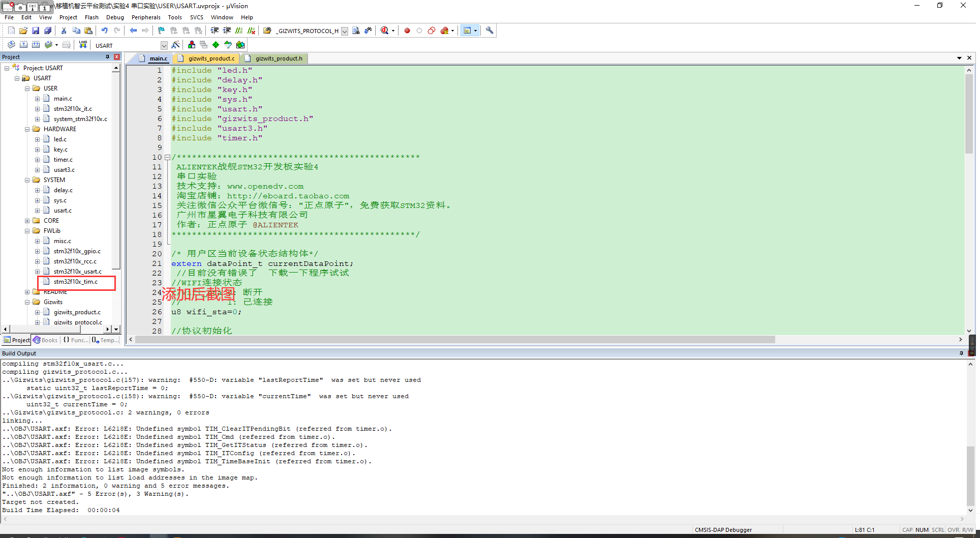Viewport: 980px width, 538px height.
Task: Open the Project menu
Action: point(68,17)
